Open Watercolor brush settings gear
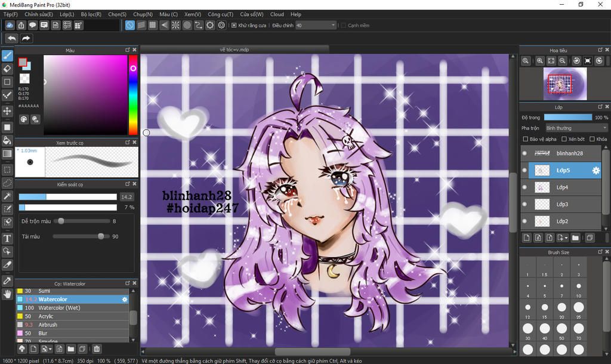611x364 pixels. (x=125, y=300)
